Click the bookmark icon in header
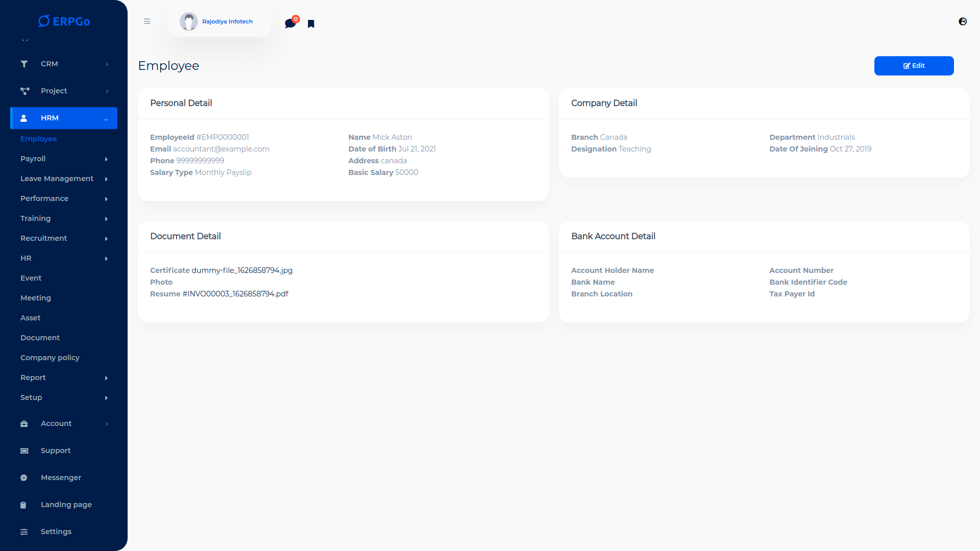 311,24
